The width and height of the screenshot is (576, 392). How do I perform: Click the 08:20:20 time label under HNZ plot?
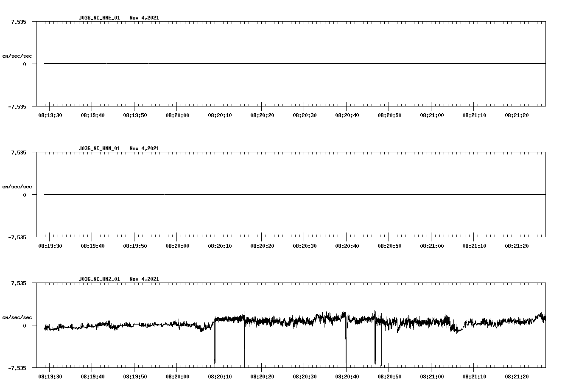click(x=262, y=376)
